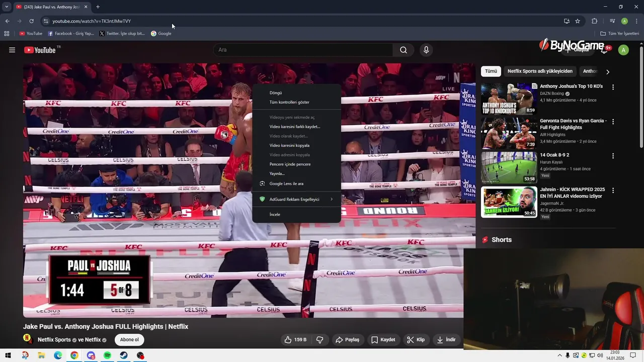Screen dimensions: 644x362
Task: Expand the AdGuard Reklam Engelleyici submenu
Action: pyautogui.click(x=296, y=200)
